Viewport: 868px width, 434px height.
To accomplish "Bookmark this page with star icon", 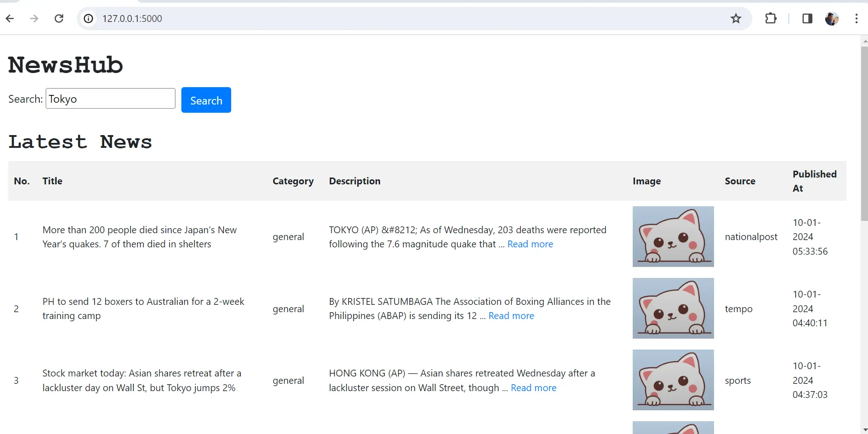I will click(736, 19).
